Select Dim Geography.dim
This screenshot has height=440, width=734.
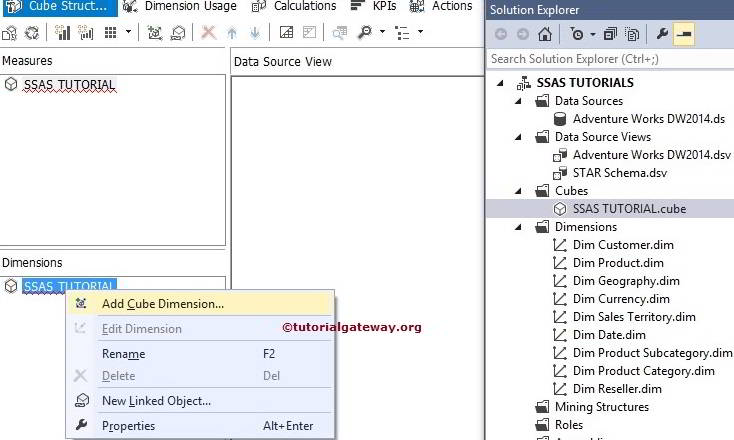(626, 281)
